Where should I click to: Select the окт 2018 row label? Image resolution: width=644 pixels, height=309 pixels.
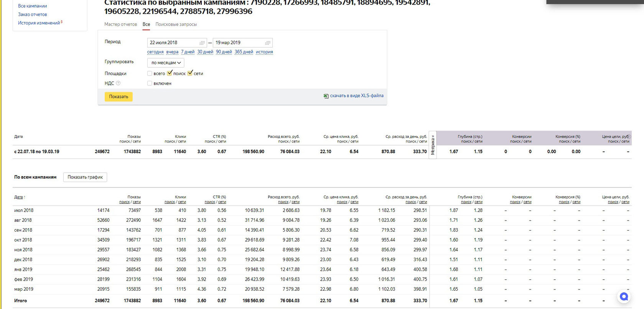(23, 240)
